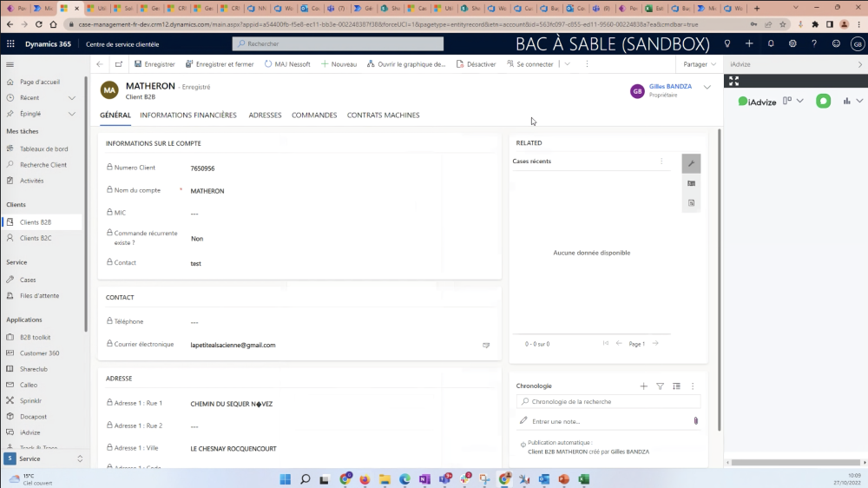The width and height of the screenshot is (868, 488).
Task: Click the paperclip attachment icon in note
Action: pyautogui.click(x=695, y=420)
